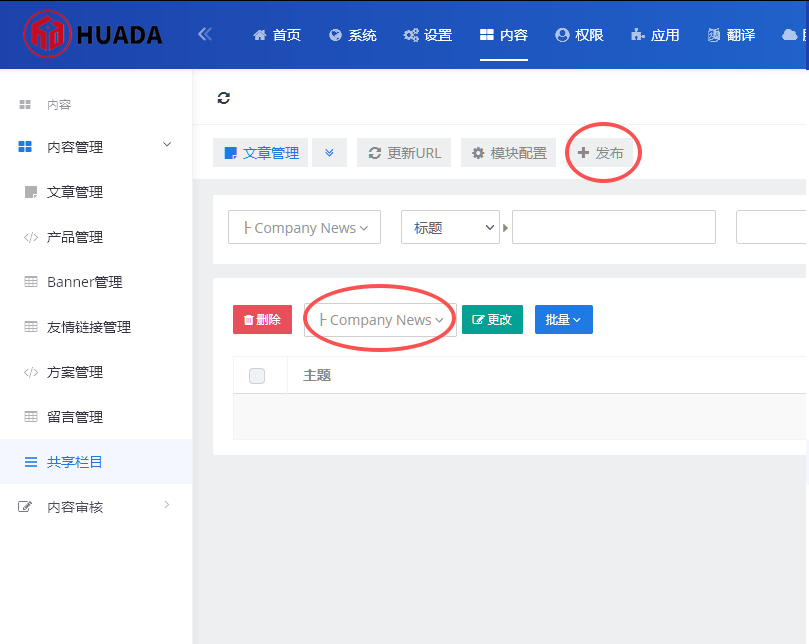
Task: Click the grid icon beside 内容管理
Action: (25, 147)
